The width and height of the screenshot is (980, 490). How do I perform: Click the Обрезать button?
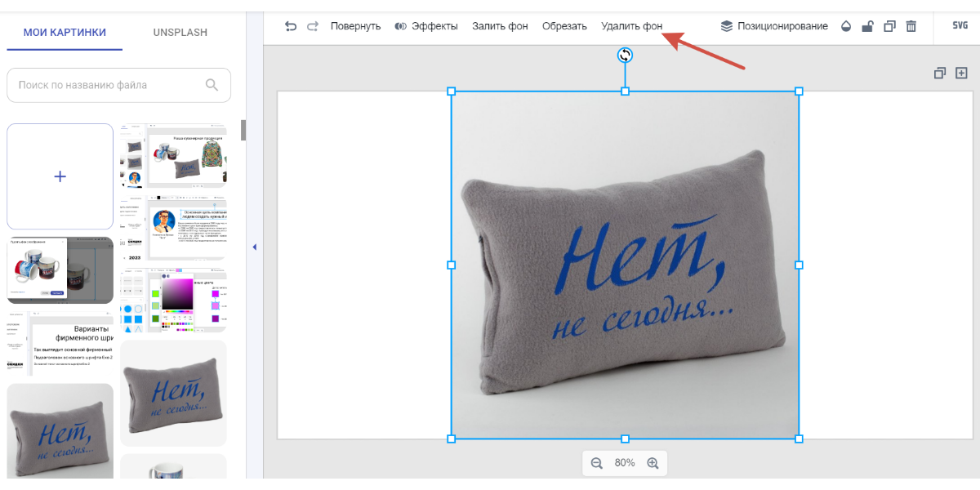pyautogui.click(x=564, y=26)
